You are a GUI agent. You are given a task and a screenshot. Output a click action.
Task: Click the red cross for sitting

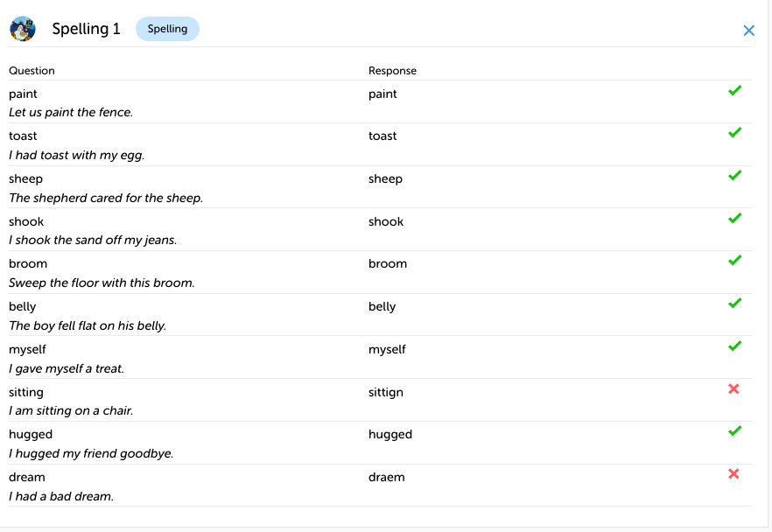(x=733, y=388)
